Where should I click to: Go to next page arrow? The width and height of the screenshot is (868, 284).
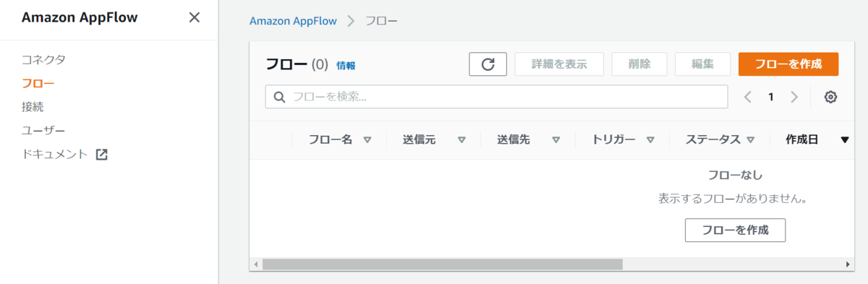point(794,97)
